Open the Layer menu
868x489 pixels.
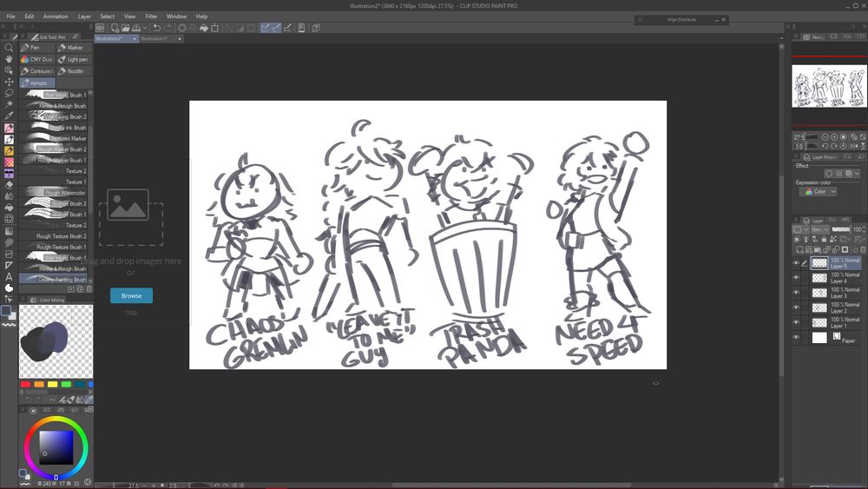(84, 16)
